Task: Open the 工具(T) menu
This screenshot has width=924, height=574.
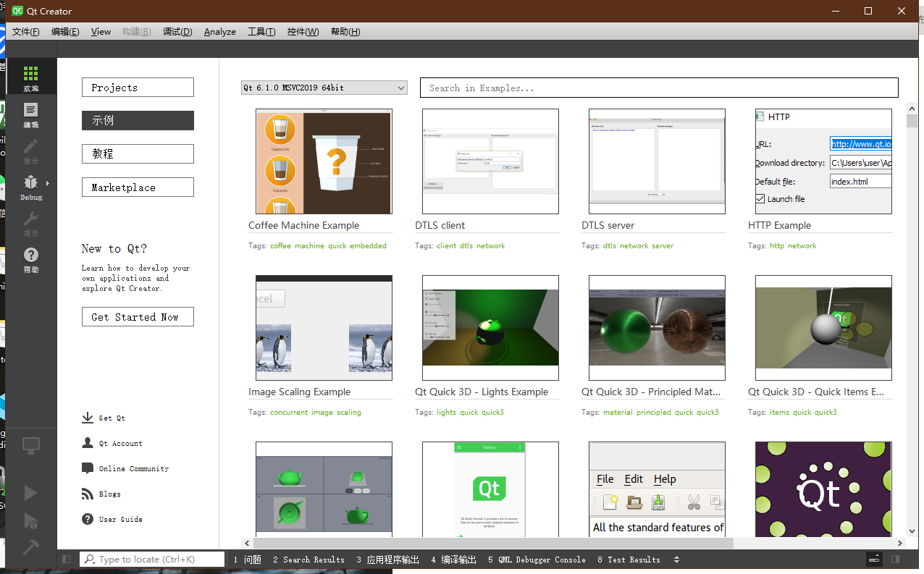Action: click(261, 32)
